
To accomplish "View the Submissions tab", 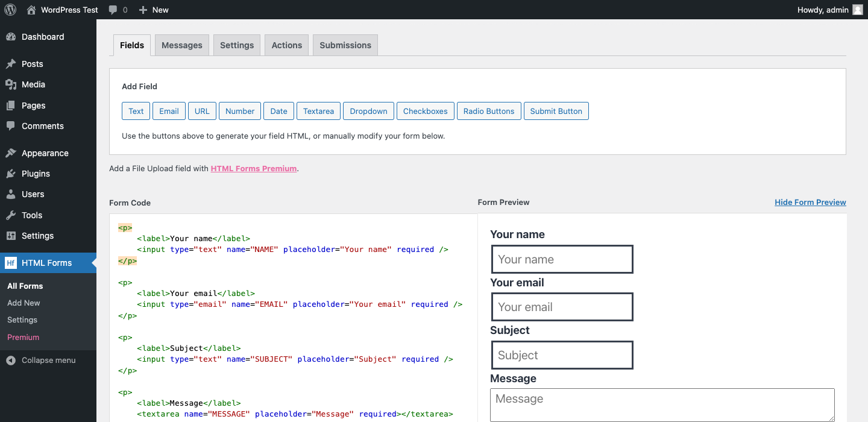I will [x=345, y=45].
